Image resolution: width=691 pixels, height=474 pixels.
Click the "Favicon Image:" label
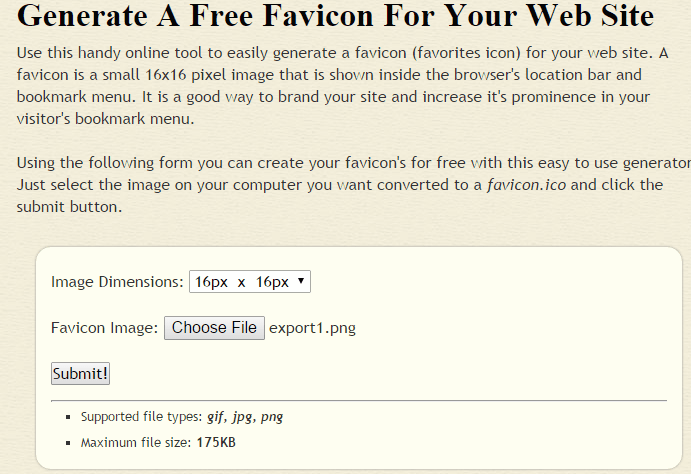pyautogui.click(x=104, y=328)
